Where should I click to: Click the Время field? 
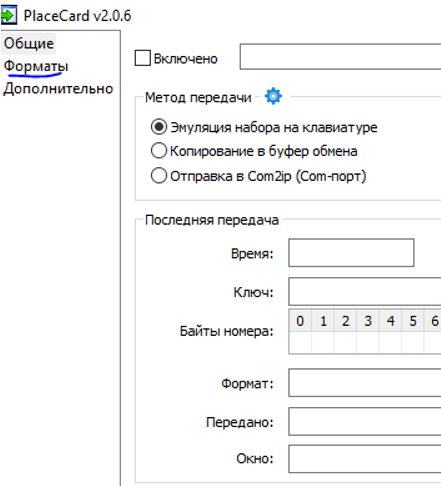pos(351,253)
